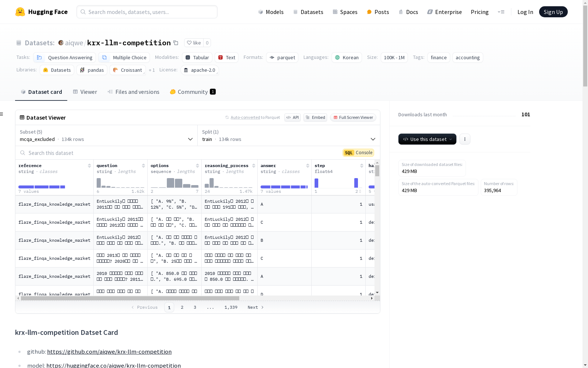
Task: Open the Pricing page
Action: (480, 12)
